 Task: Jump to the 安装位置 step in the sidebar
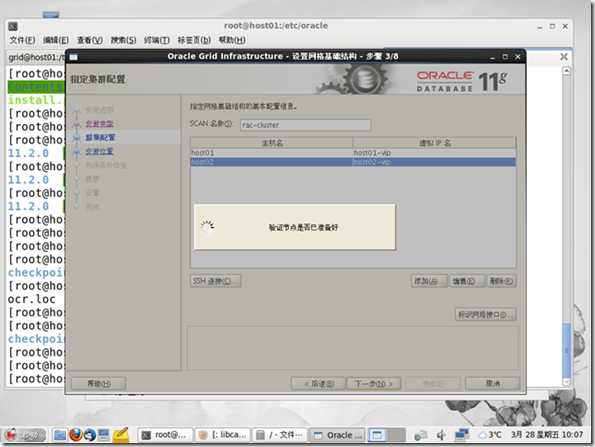pyautogui.click(x=99, y=151)
